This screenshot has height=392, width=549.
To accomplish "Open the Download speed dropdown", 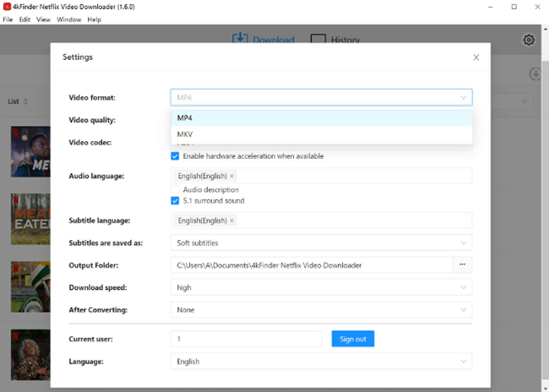I will point(322,287).
